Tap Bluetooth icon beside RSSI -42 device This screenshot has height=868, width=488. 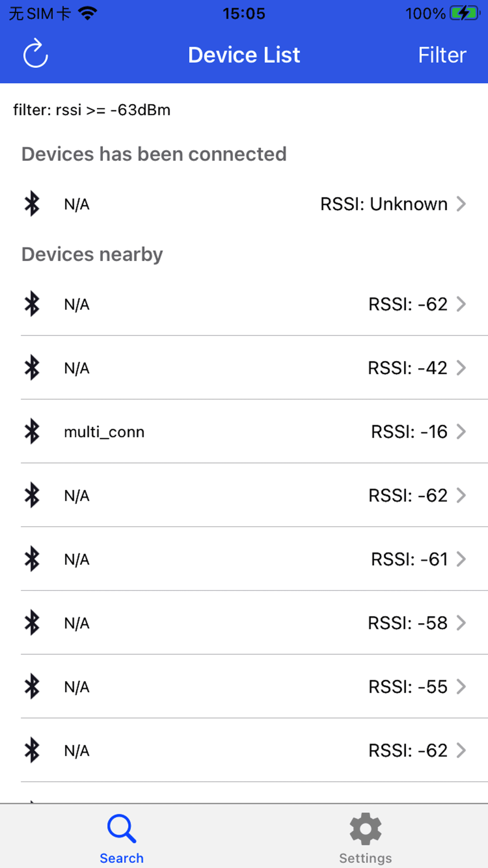(32, 368)
